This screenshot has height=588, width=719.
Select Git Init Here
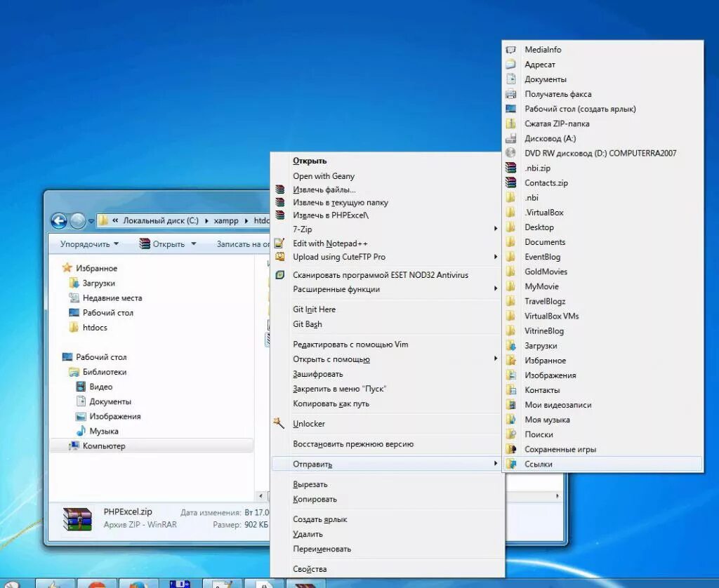click(x=314, y=309)
